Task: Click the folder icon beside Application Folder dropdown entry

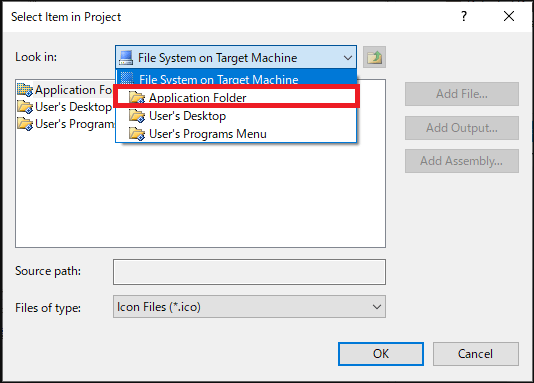Action: tap(137, 98)
